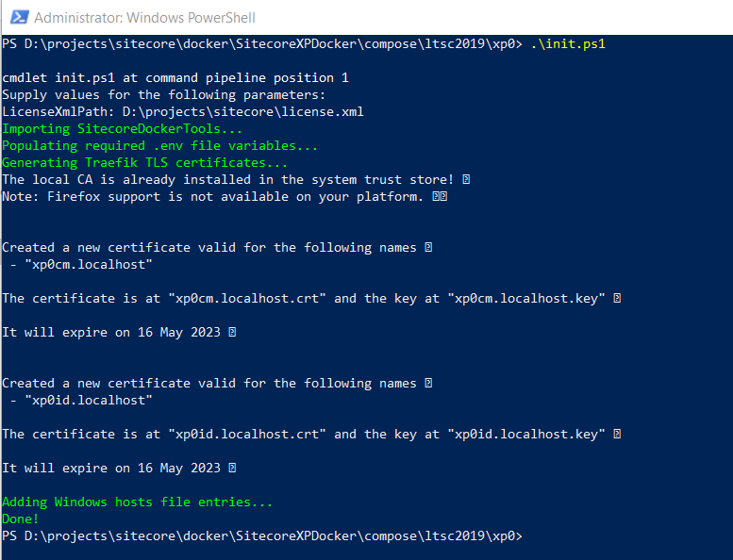The width and height of the screenshot is (733, 560).
Task: Click the "xp0cm.localhost.key" file name
Action: pos(525,298)
